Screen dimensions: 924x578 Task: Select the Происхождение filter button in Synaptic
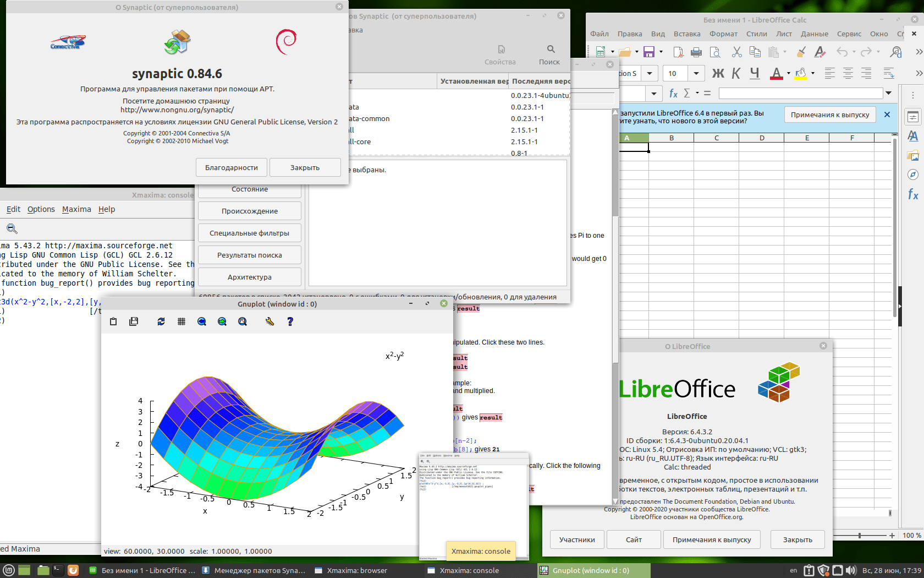coord(250,211)
